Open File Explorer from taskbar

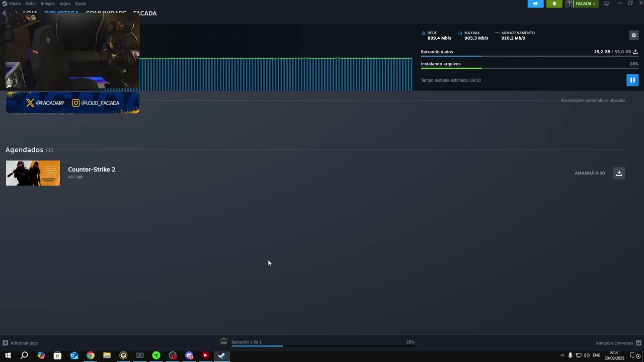click(x=107, y=355)
